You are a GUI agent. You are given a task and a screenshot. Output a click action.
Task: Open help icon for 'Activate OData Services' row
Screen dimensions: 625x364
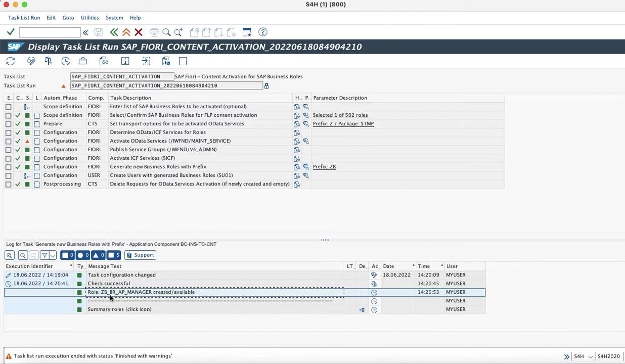[297, 141]
